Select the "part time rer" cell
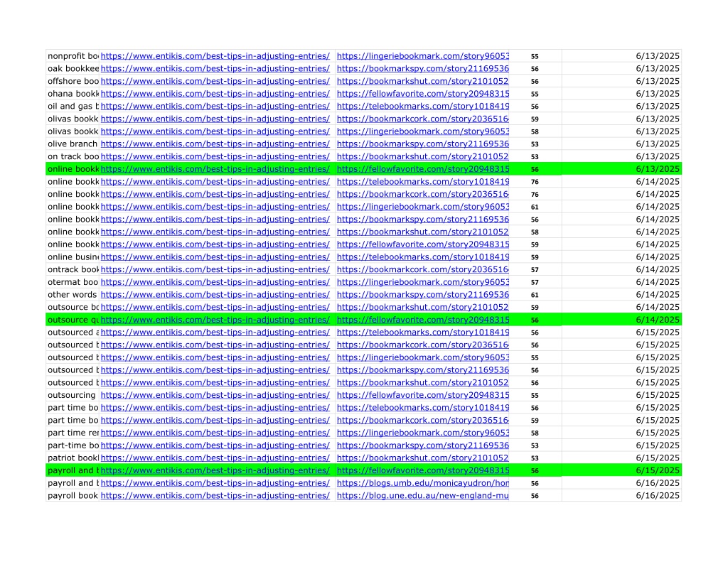This screenshot has height=562, width=728. coord(73,433)
